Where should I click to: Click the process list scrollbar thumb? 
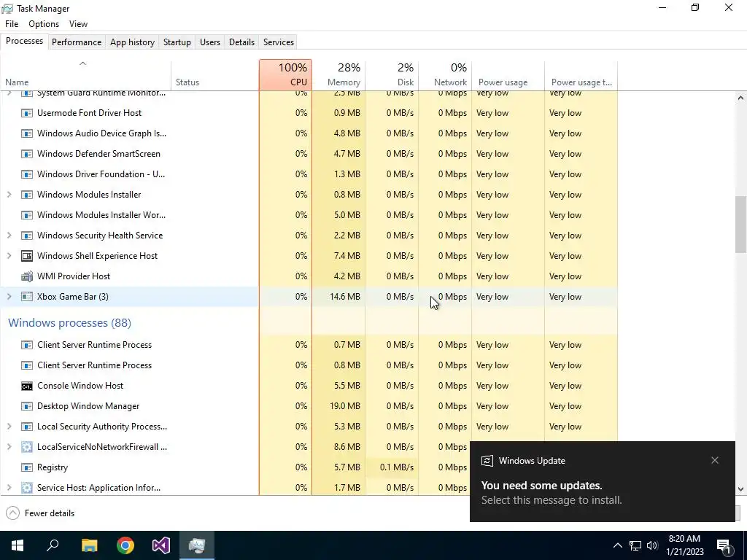point(740,225)
